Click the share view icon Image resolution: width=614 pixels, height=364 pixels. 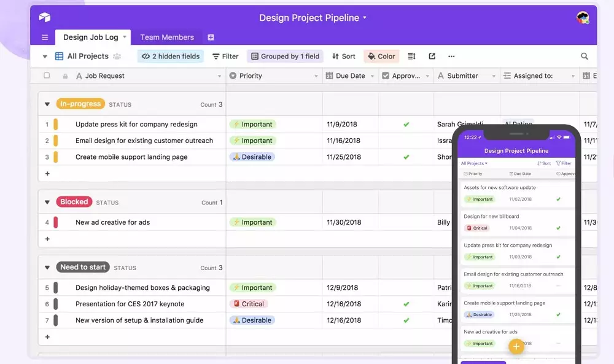(432, 56)
